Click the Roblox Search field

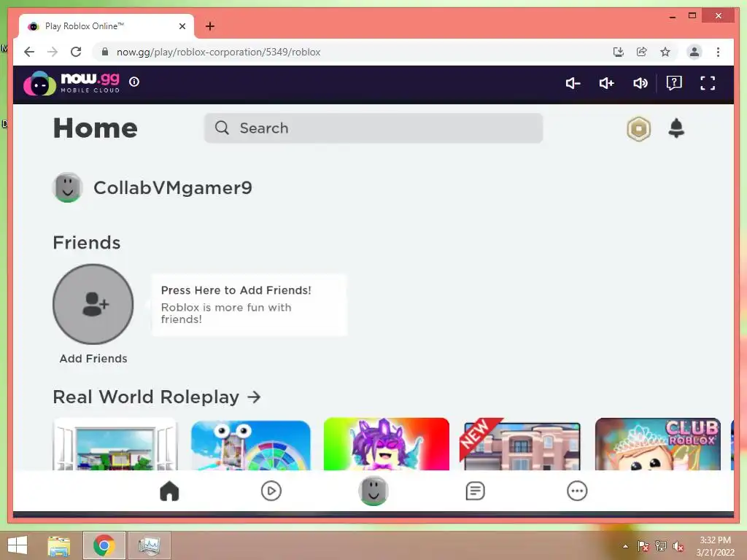[373, 128]
